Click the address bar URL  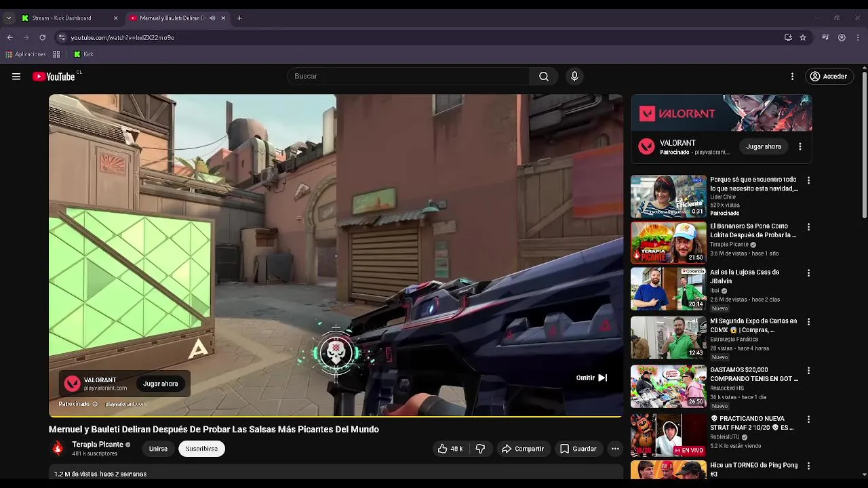(x=123, y=37)
